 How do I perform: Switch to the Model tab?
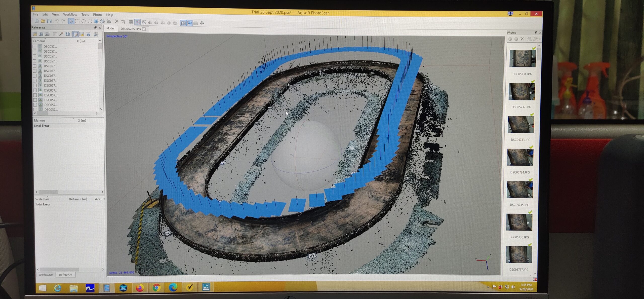(x=110, y=28)
